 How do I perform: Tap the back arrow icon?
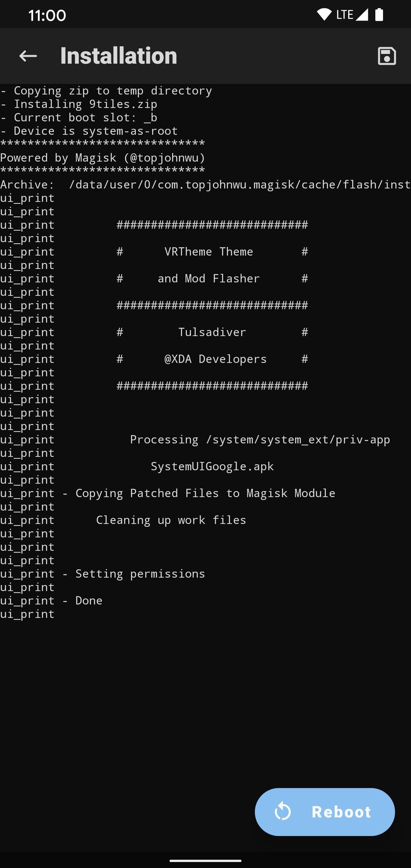[28, 56]
